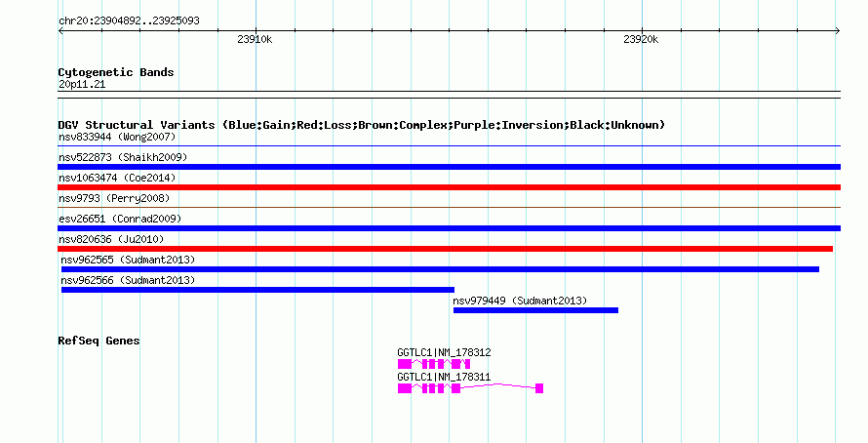Click the left arrow end of ruler

[60, 30]
